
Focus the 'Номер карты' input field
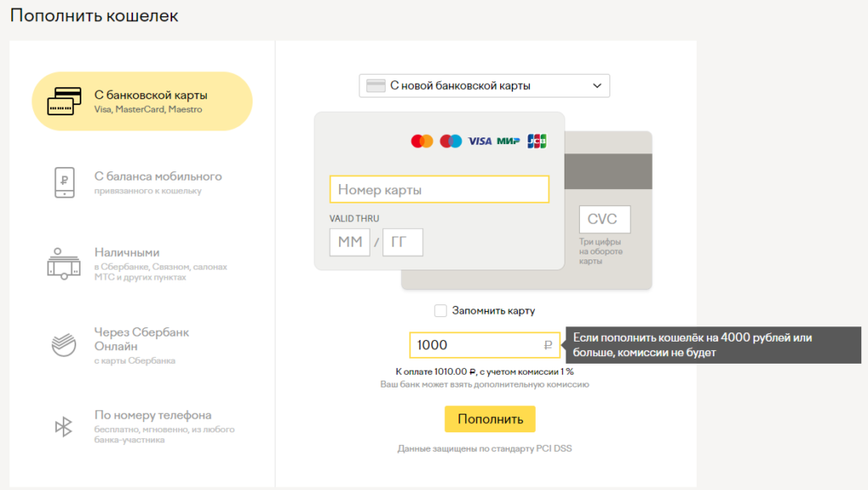[439, 190]
